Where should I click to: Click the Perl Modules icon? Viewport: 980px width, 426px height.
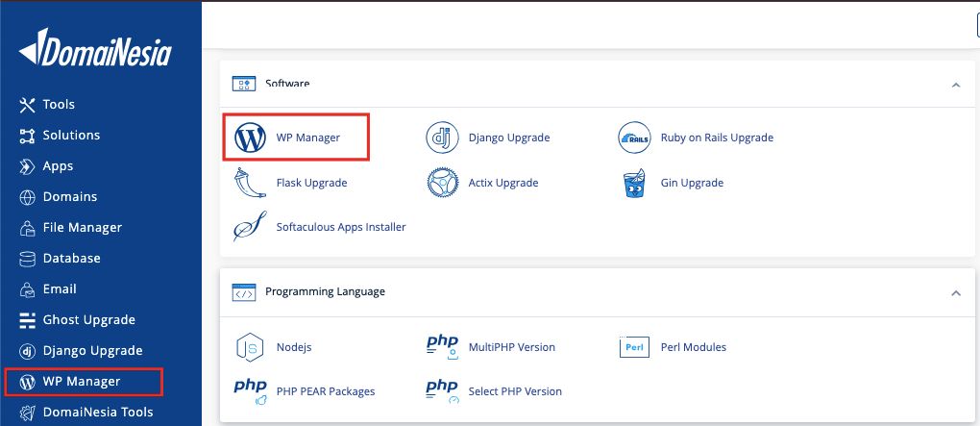634,347
